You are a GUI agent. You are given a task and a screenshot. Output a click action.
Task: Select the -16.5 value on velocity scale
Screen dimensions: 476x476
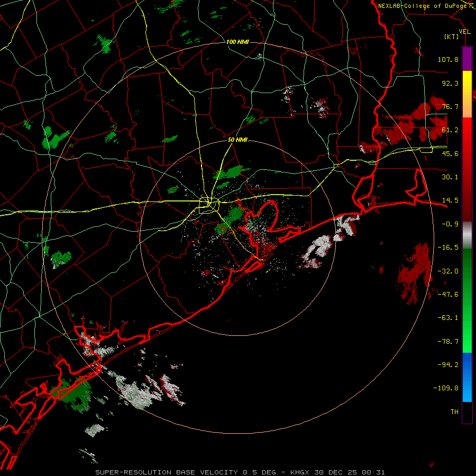[x=448, y=248]
